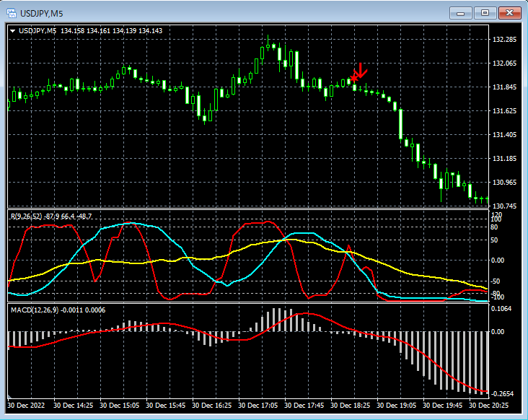The image size is (528, 420).
Task: Click the 30 Dec 17:05 time label
Action: [258, 405]
